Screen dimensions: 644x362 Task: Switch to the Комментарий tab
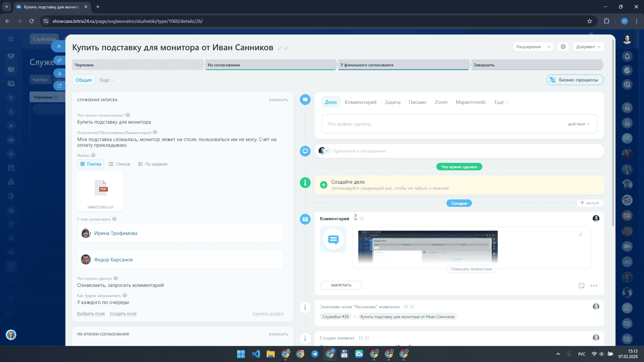[360, 102]
